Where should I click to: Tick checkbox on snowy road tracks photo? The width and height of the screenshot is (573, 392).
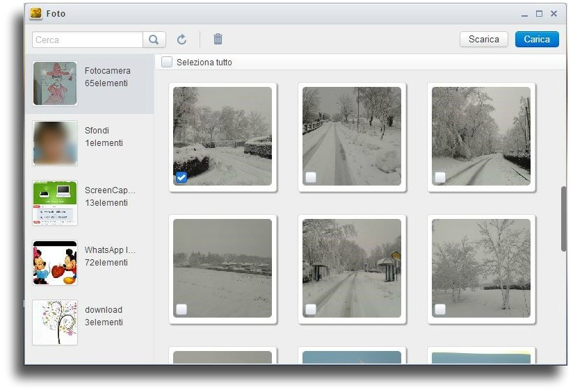[311, 177]
